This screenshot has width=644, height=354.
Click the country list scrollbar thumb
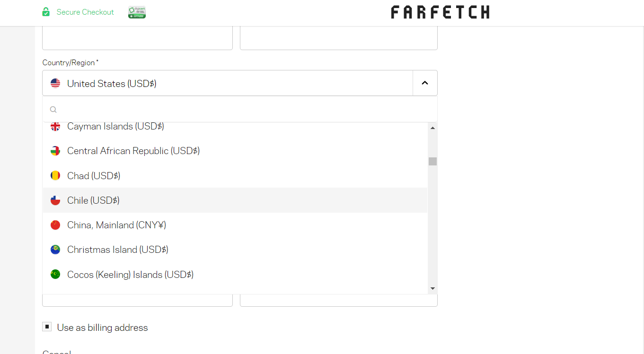(x=432, y=161)
